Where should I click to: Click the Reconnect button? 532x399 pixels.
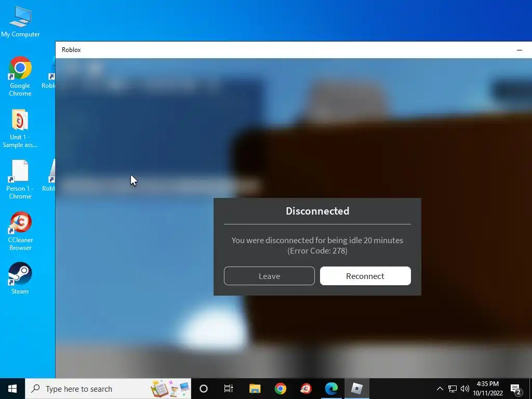(x=365, y=276)
